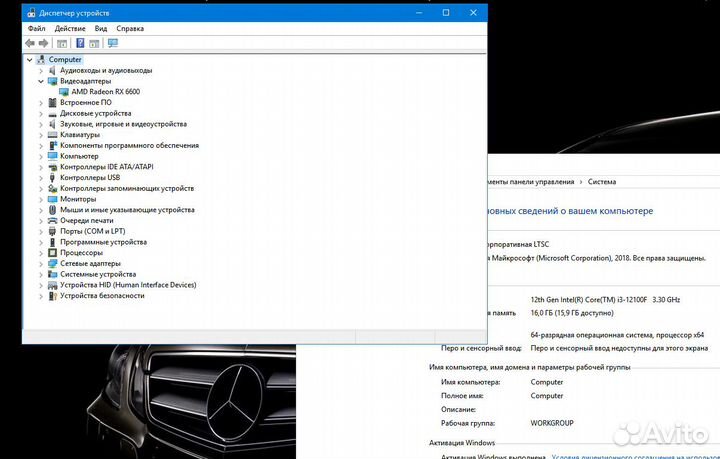Collapse the Computer root node
The height and width of the screenshot is (459, 720).
[x=29, y=60]
